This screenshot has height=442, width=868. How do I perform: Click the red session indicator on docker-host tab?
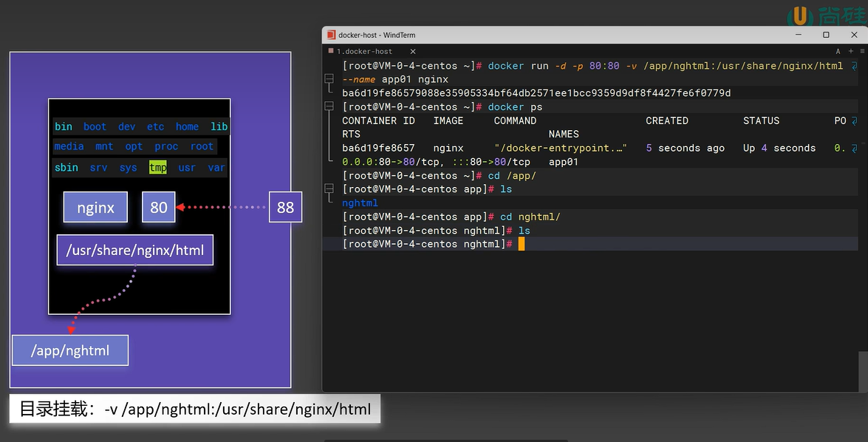click(x=331, y=50)
